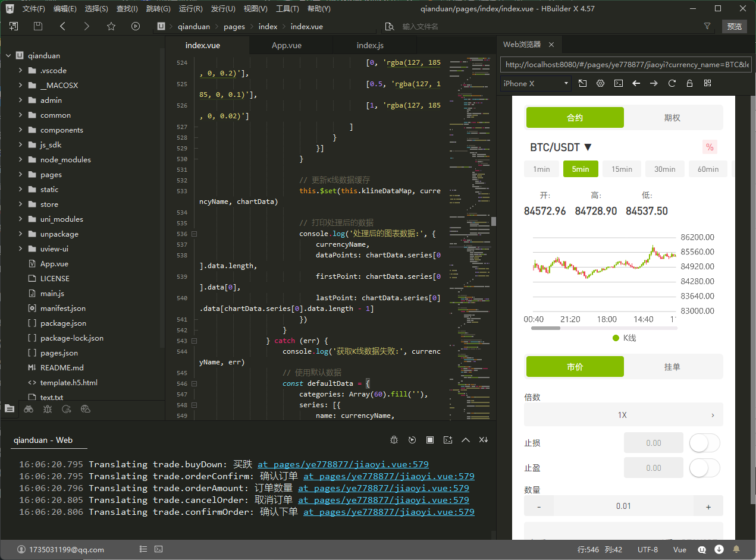Open the iPhone X device dropdown
The image size is (756, 560).
(535, 83)
